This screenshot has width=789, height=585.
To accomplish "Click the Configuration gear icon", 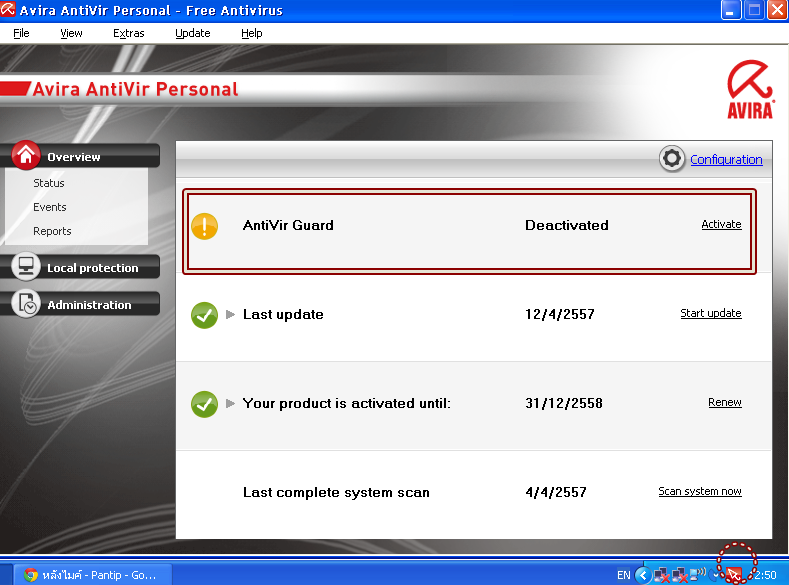I will [x=672, y=158].
